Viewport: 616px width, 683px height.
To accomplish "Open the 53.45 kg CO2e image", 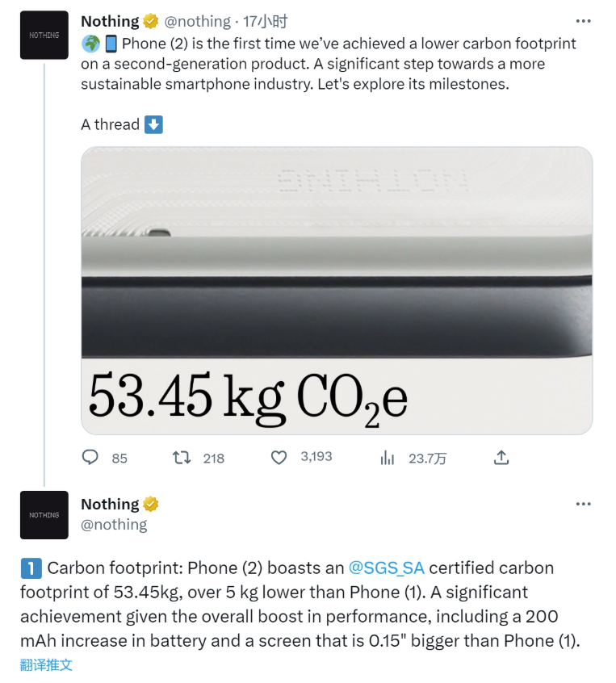I will pos(337,290).
